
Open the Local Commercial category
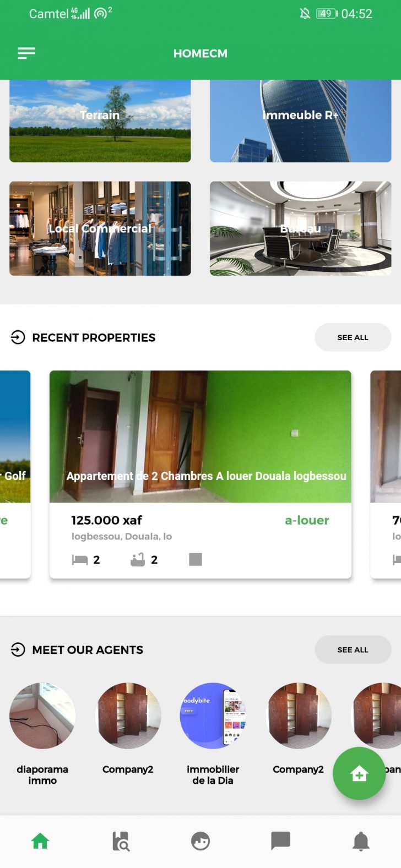click(100, 228)
